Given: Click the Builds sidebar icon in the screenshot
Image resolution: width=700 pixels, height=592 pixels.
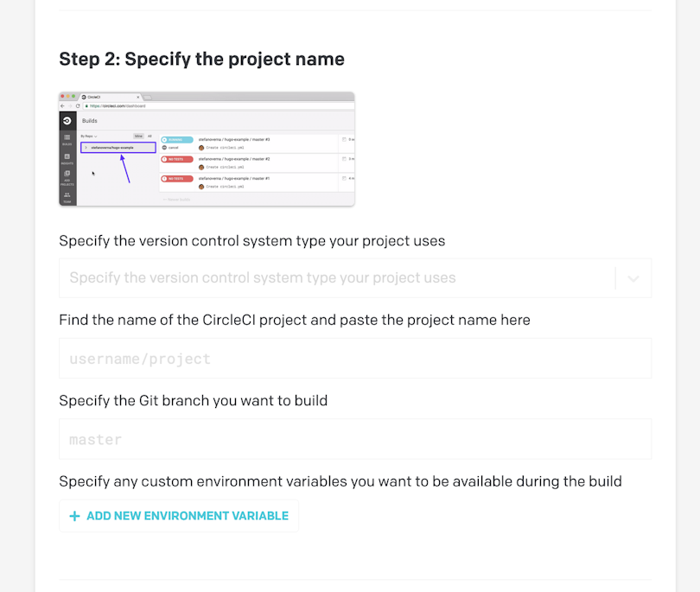Looking at the screenshot, I should click(67, 139).
